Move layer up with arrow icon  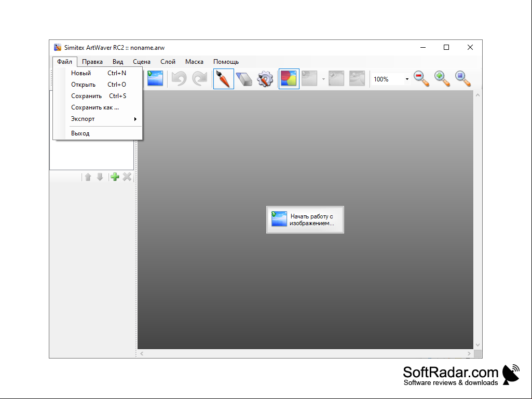pyautogui.click(x=88, y=177)
